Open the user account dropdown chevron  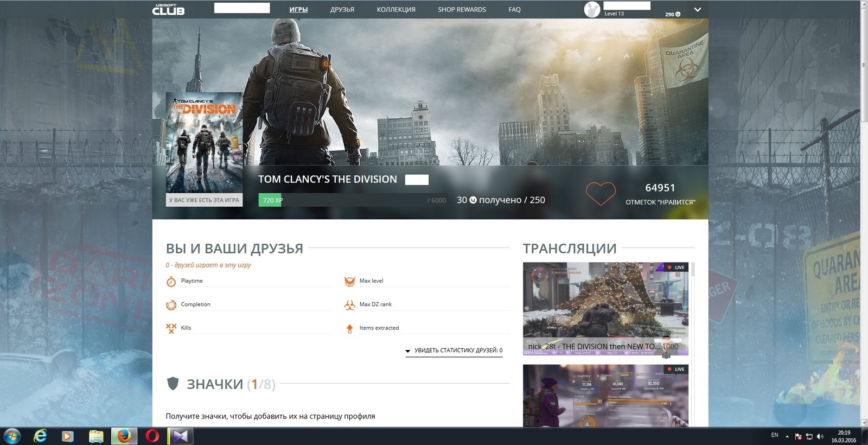(698, 10)
